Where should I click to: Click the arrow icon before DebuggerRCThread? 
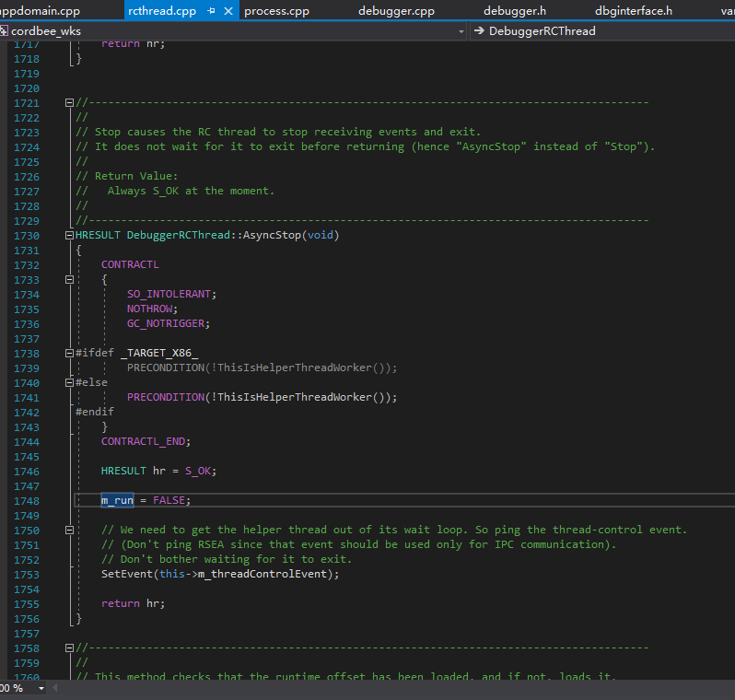pos(479,30)
